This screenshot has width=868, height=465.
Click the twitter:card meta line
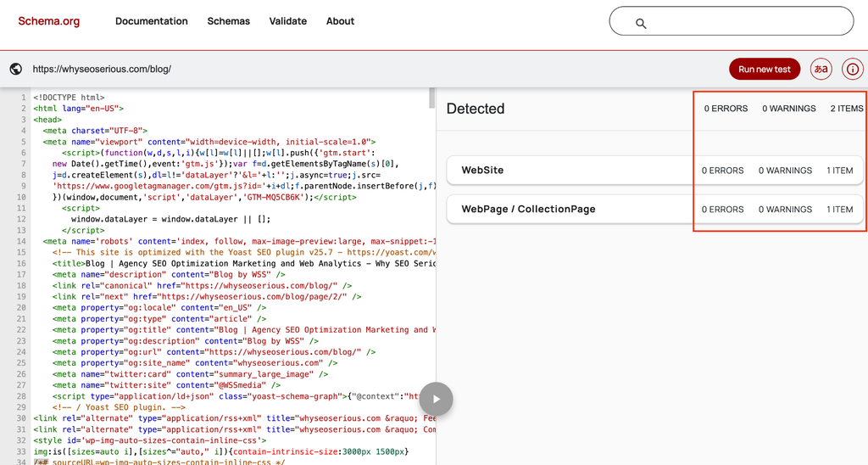click(x=191, y=374)
